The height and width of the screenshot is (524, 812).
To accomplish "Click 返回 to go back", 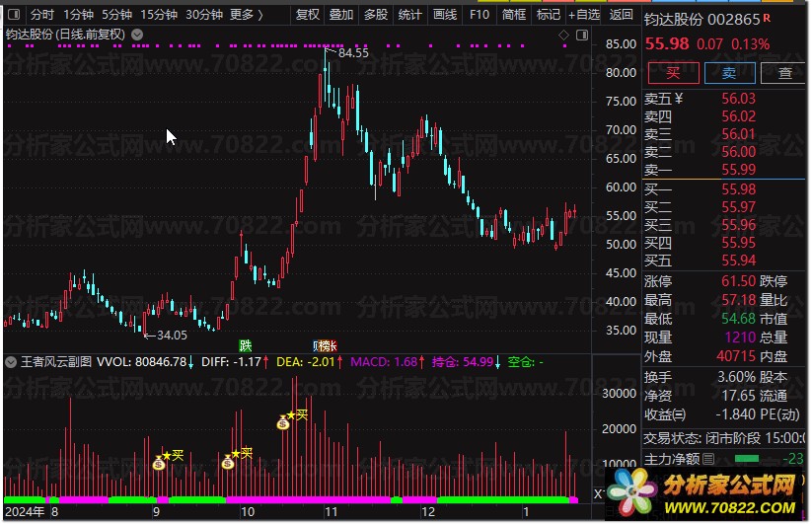I will click(x=621, y=15).
